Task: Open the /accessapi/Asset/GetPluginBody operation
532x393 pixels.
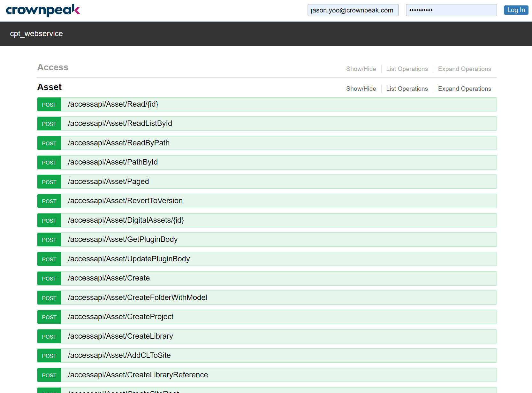Action: coord(123,239)
